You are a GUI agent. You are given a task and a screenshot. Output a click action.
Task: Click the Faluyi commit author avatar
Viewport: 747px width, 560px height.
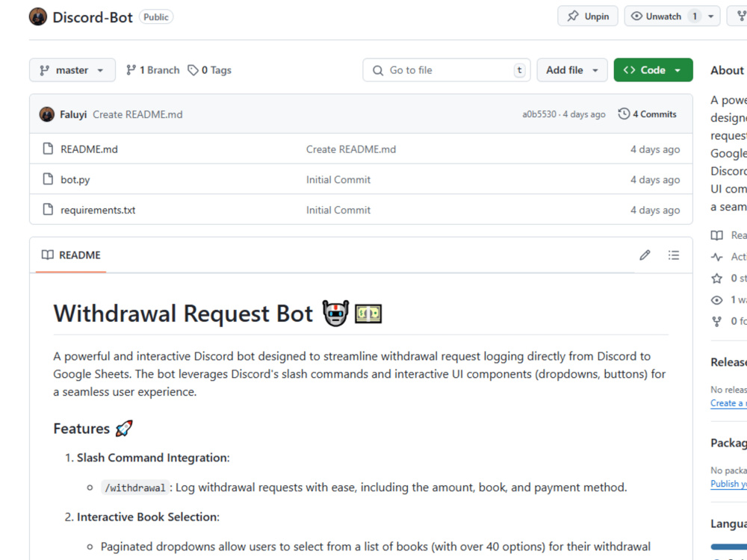(x=46, y=114)
